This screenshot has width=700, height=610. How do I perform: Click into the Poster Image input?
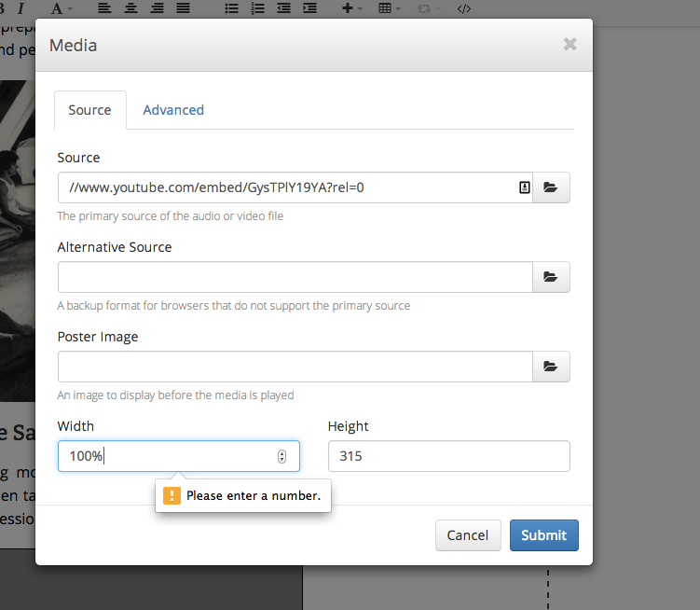click(x=295, y=367)
